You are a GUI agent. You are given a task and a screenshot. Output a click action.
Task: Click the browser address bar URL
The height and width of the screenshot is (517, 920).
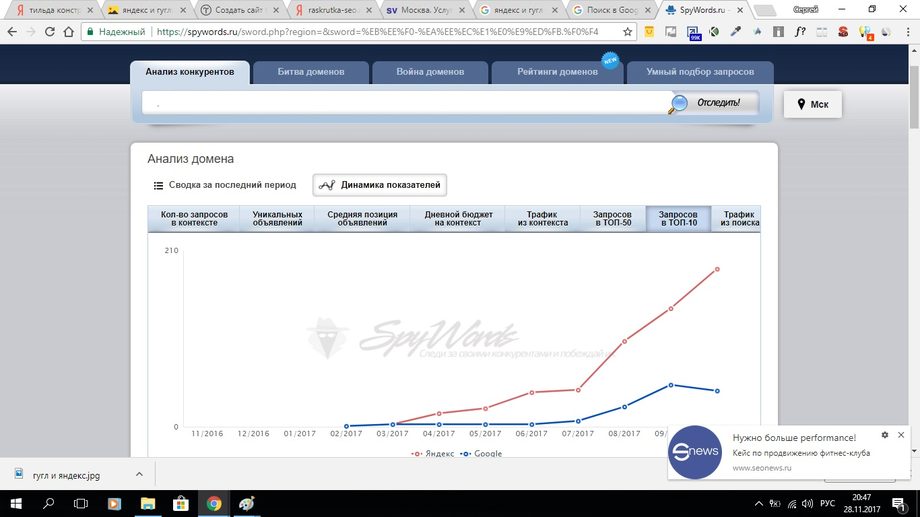tap(377, 32)
